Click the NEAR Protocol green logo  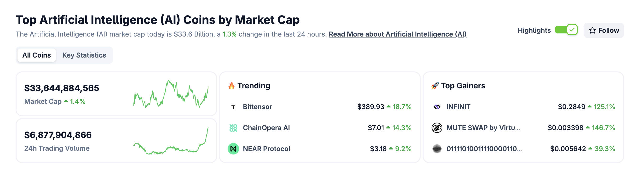pos(233,149)
